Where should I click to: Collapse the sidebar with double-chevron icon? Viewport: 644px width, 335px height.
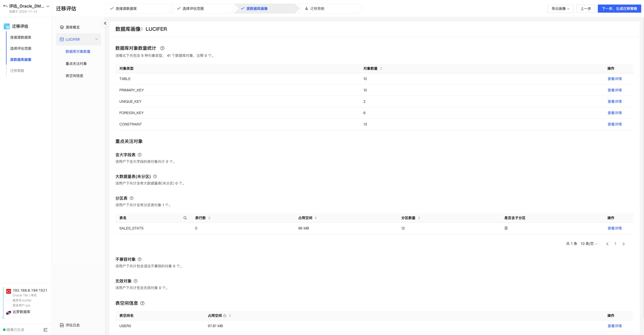(105, 23)
